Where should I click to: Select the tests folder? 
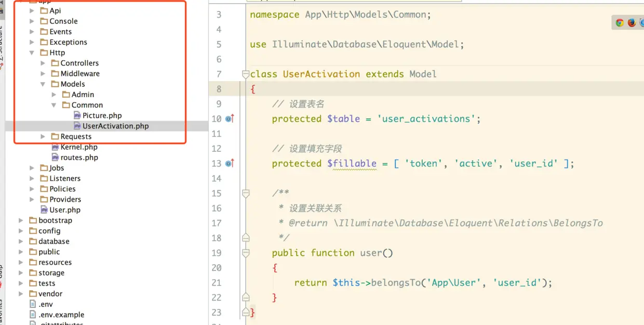[x=47, y=283]
